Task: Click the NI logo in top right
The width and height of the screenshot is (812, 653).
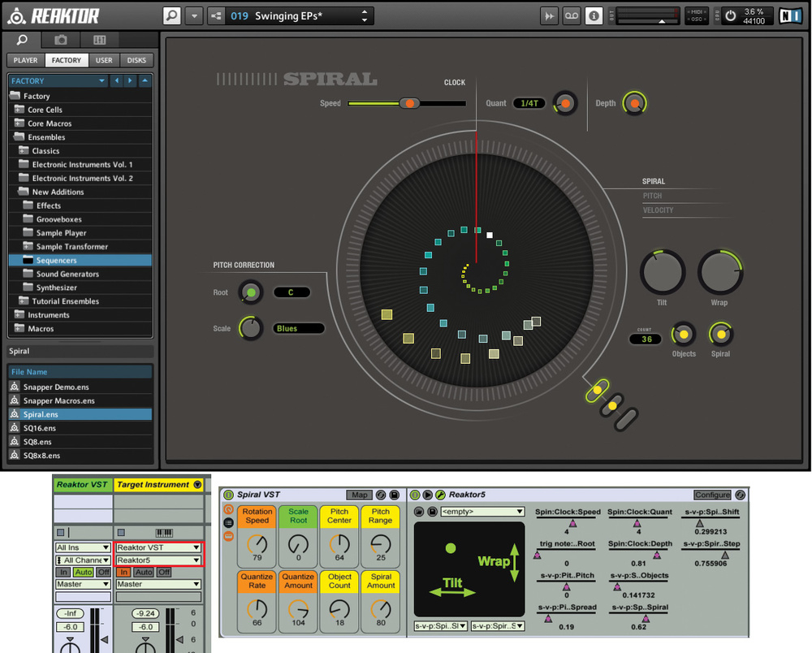Action: 789,15
